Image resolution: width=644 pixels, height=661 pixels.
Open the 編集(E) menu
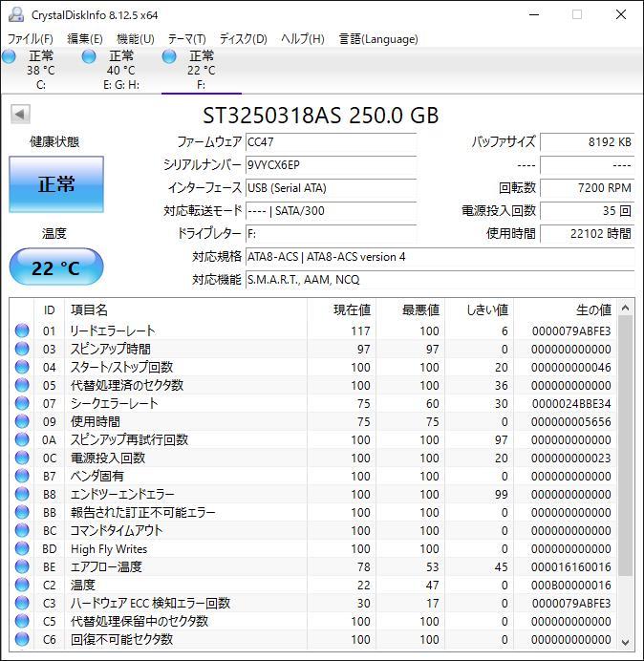(85, 39)
